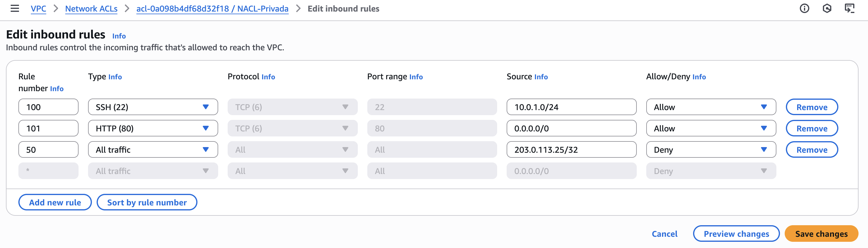Remove the SSH rule 100
The height and width of the screenshot is (248, 868).
pyautogui.click(x=811, y=107)
